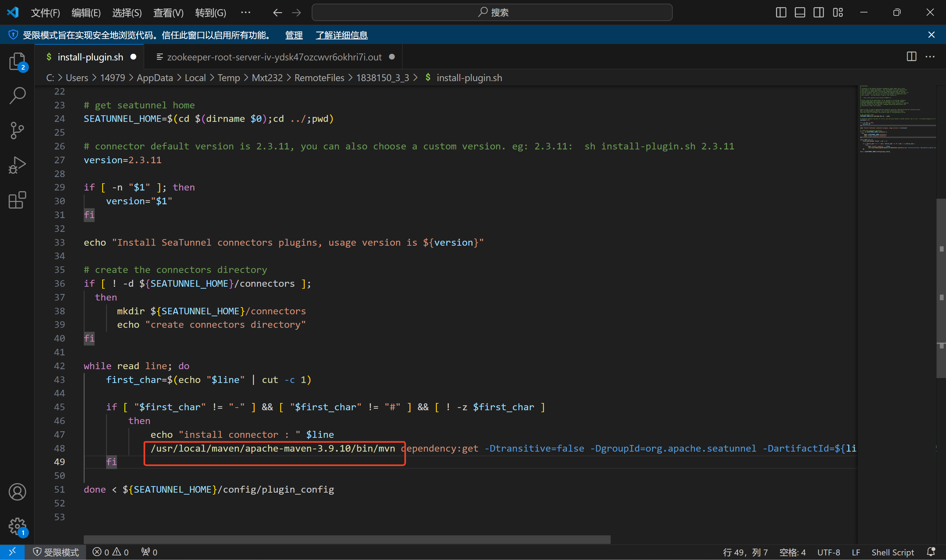946x560 pixels.
Task: Open errors and warnings count in status bar
Action: 111,552
